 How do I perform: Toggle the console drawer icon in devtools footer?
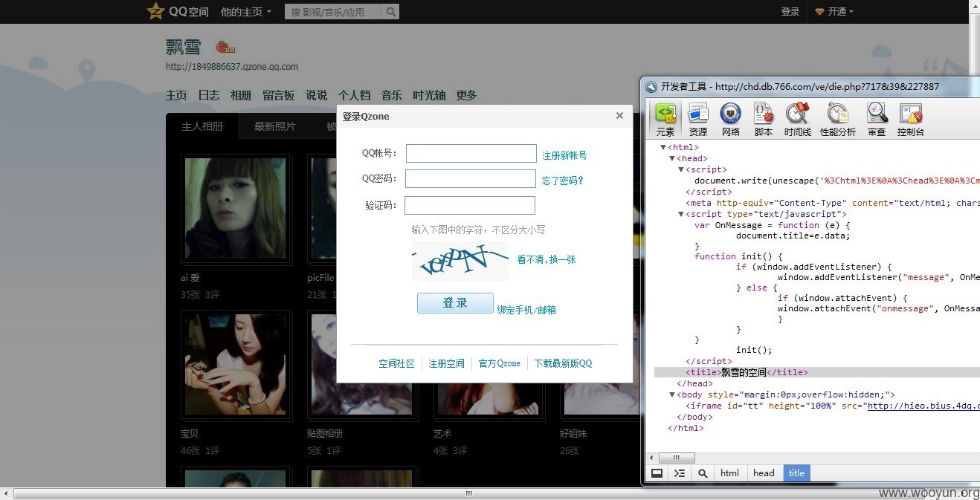coord(680,473)
